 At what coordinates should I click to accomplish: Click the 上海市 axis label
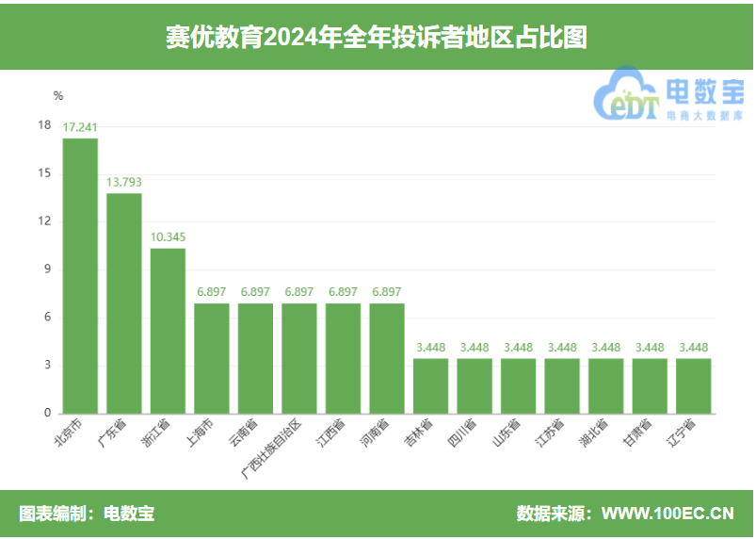tap(200, 433)
